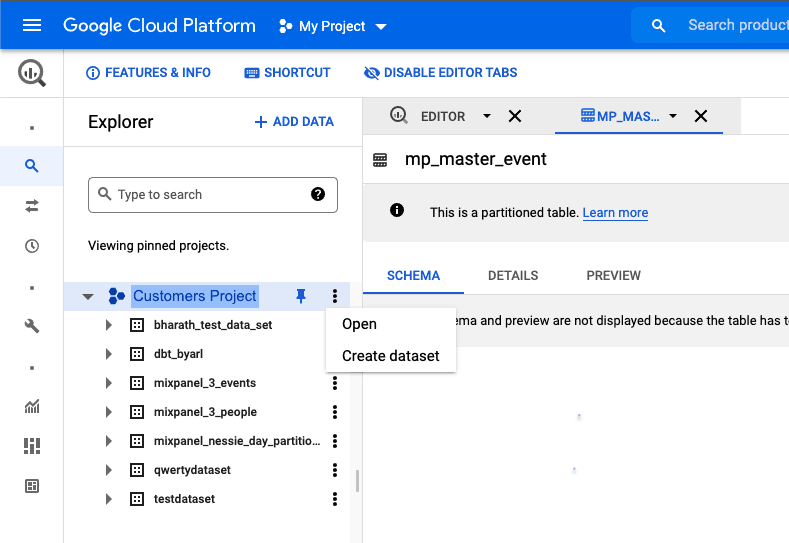Click the search help question mark icon
Viewport: 789px width, 543px height.
[x=318, y=195]
